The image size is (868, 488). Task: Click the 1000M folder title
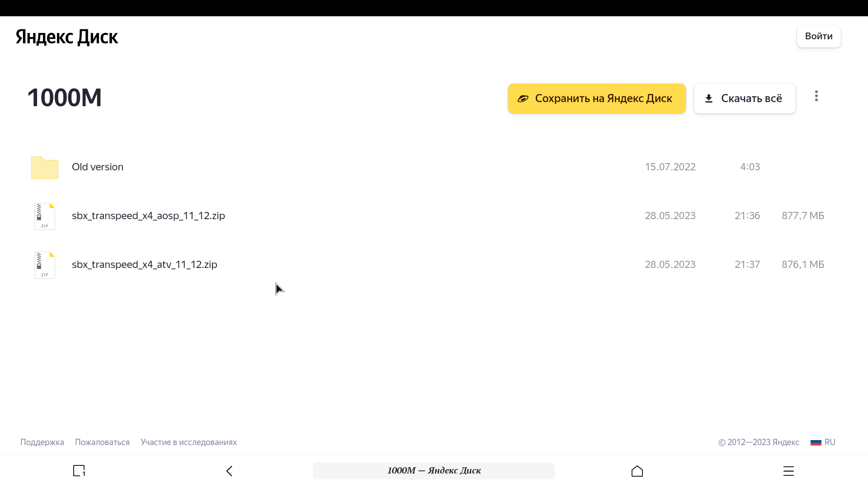[65, 98]
